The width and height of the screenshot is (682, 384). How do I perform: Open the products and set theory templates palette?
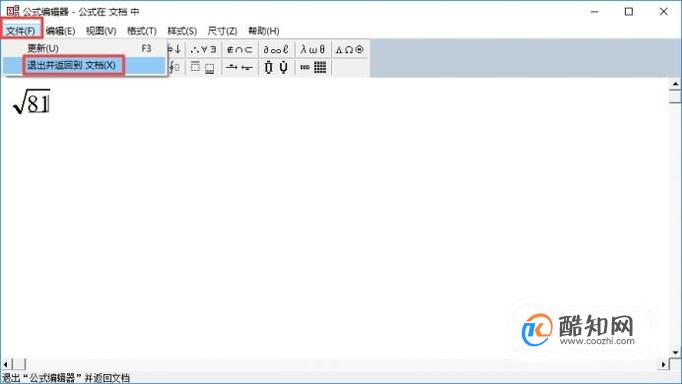276,67
